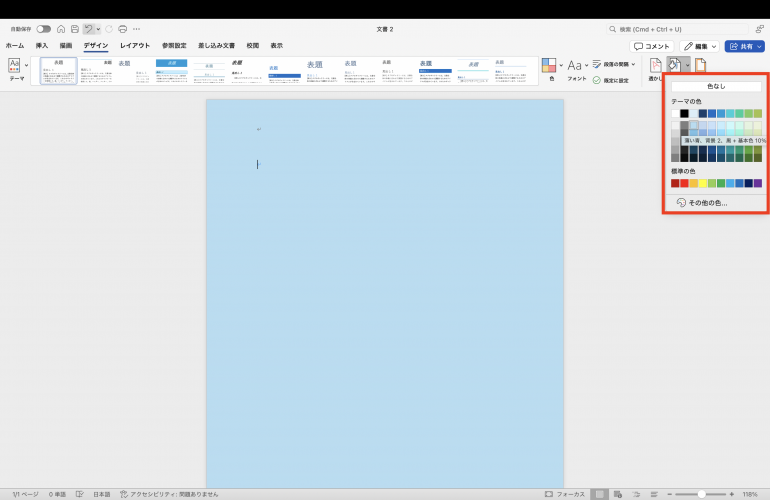Image resolution: width=770 pixels, height=500 pixels.
Task: Switch to the 参照設定 tab
Action: point(174,46)
